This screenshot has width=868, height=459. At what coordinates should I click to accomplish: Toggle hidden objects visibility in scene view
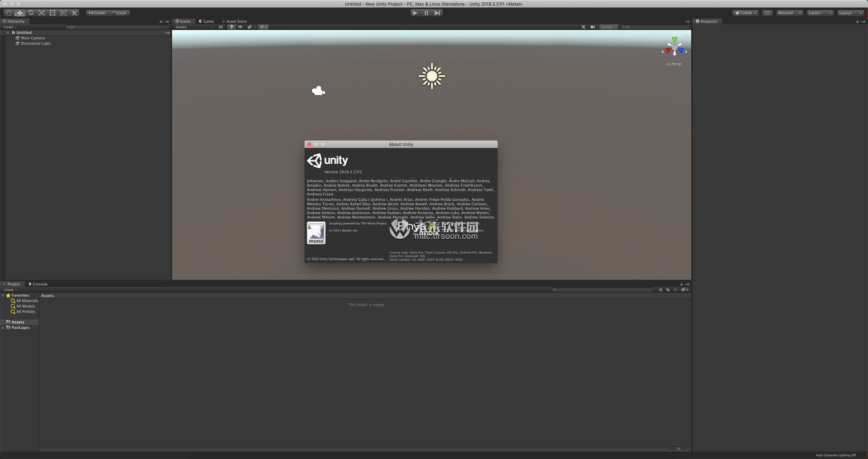coord(263,27)
